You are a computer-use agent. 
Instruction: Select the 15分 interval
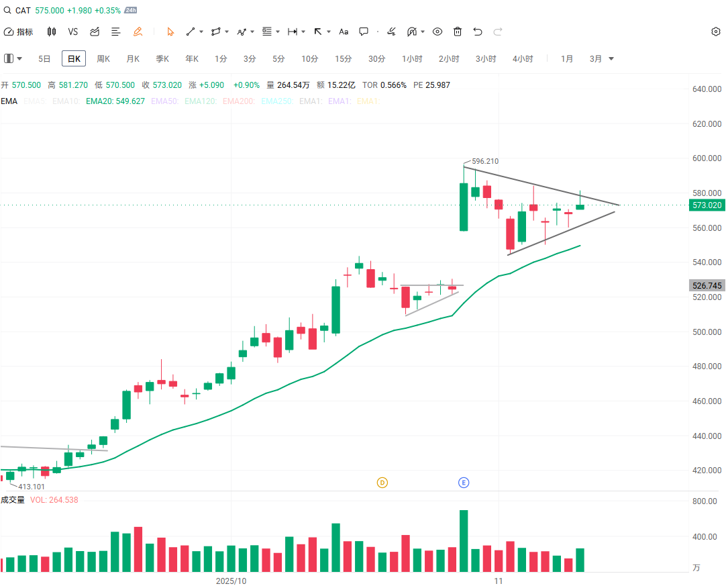point(344,59)
